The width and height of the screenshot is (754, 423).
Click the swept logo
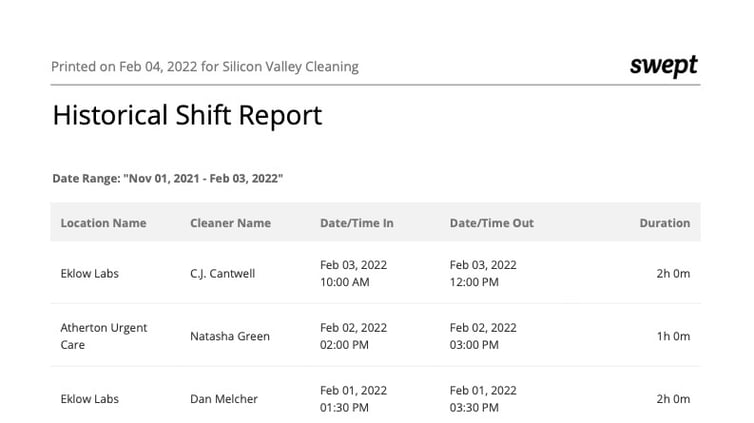click(x=664, y=66)
